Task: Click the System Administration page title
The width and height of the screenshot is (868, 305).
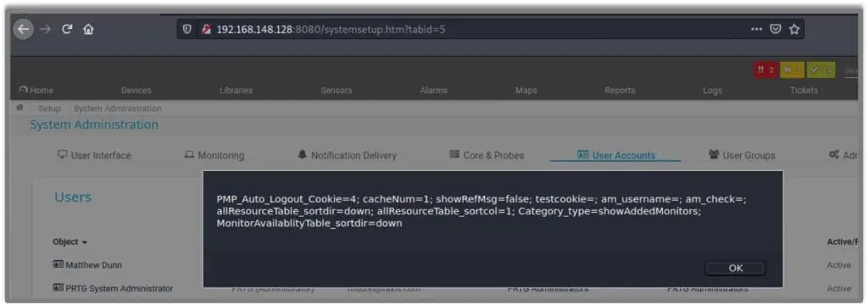Action: pyautogui.click(x=94, y=125)
